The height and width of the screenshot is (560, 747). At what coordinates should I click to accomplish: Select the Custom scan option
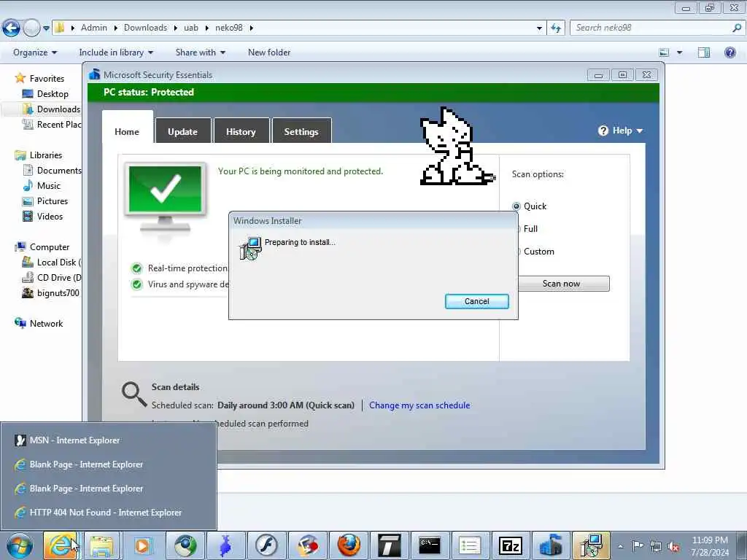click(538, 252)
